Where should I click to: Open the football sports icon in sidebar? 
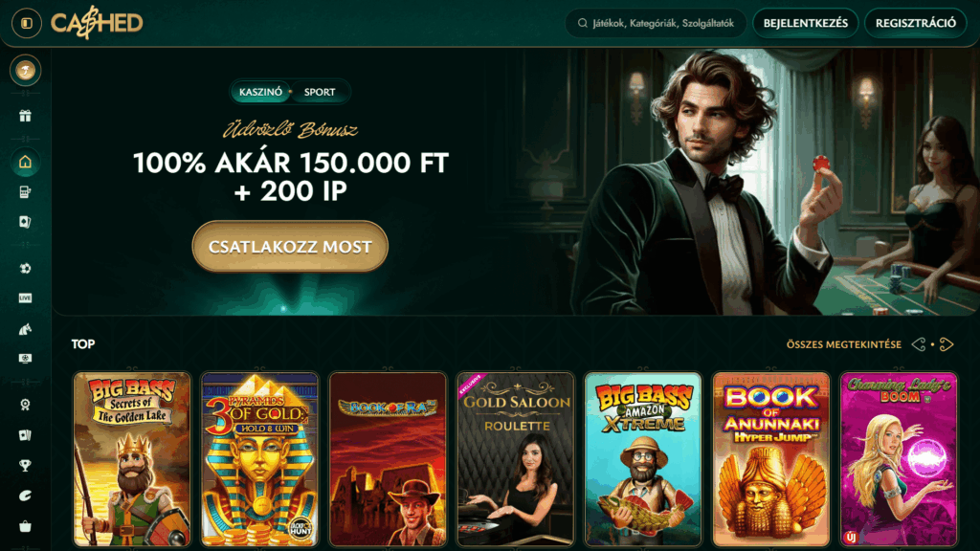coord(25,268)
